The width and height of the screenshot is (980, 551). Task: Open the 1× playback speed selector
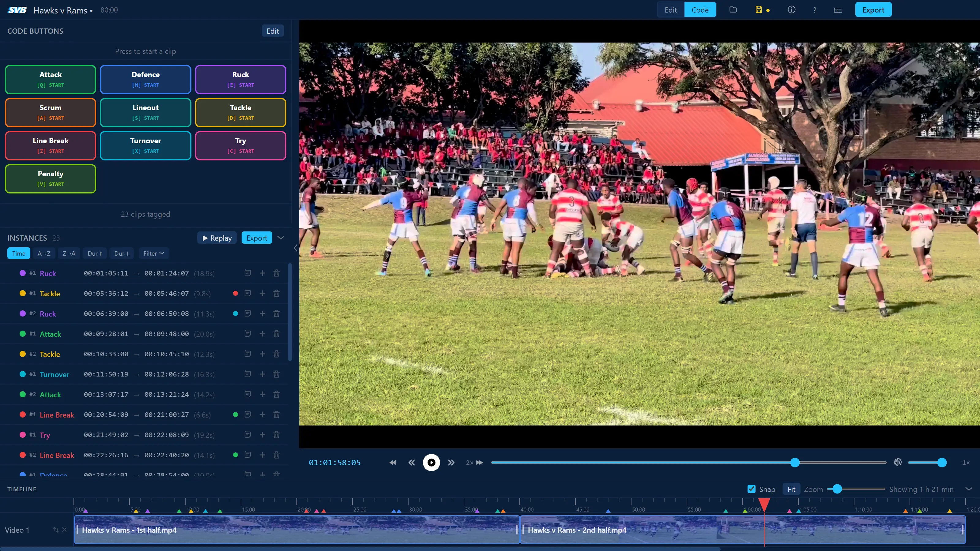point(966,463)
